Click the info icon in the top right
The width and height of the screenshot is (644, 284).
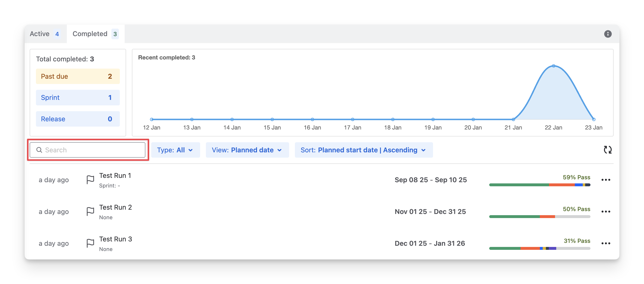(x=608, y=34)
